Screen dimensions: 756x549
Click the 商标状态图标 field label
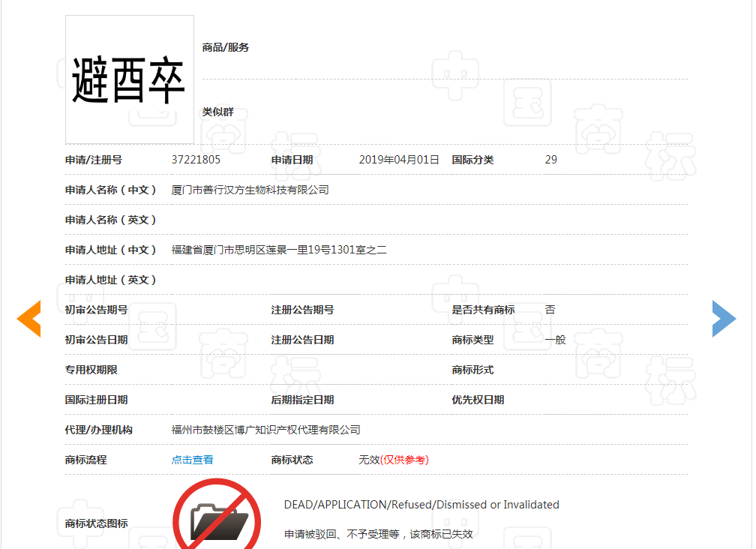click(x=96, y=523)
